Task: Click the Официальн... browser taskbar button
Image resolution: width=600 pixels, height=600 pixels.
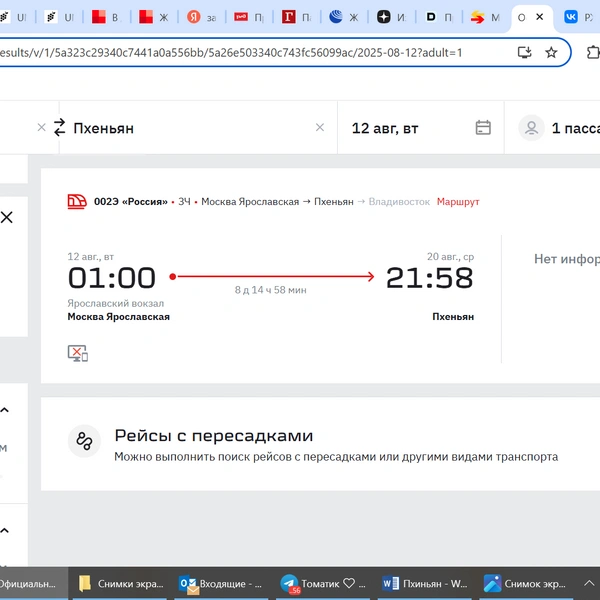Action: pyautogui.click(x=34, y=584)
